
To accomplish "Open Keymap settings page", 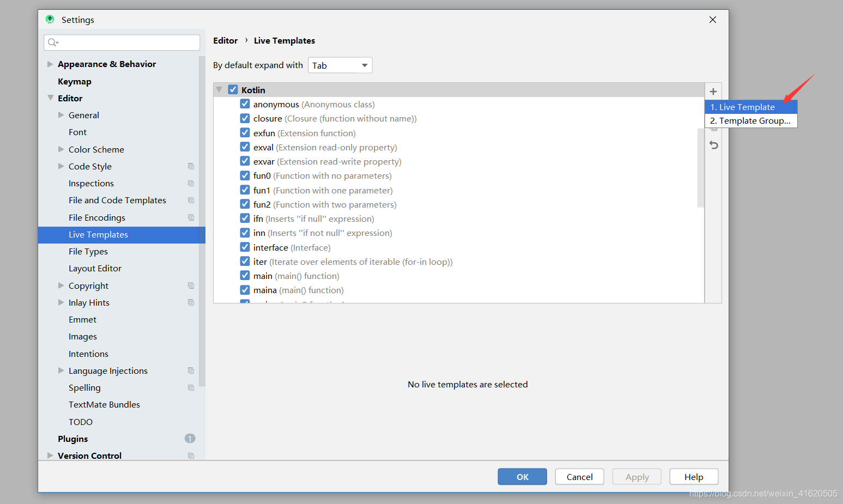I will [x=75, y=81].
